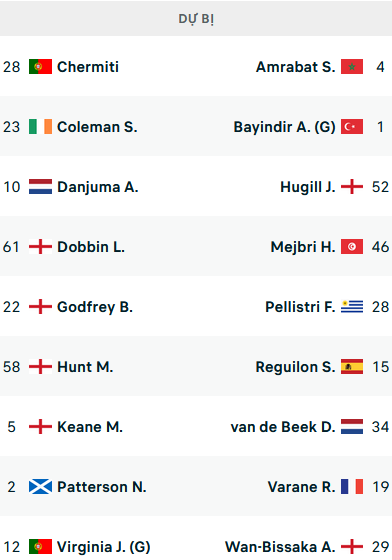View van de Beek D. details
The height and width of the screenshot is (560, 392).
(283, 427)
